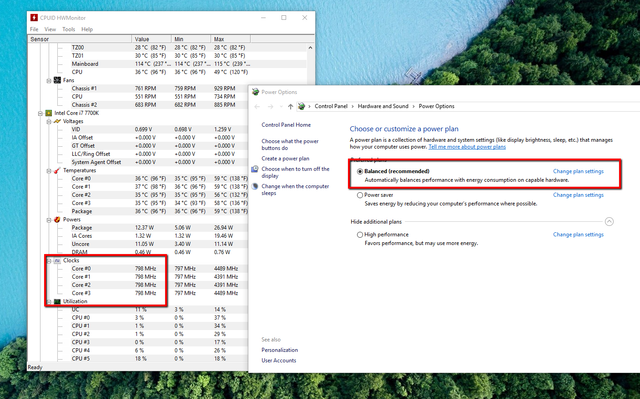Open the Tools menu in HWMonitor

pos(68,29)
